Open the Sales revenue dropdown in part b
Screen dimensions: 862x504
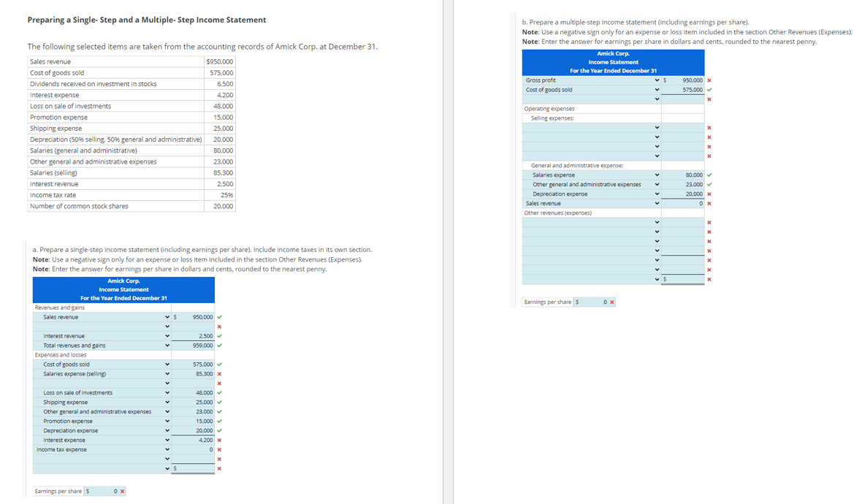657,202
